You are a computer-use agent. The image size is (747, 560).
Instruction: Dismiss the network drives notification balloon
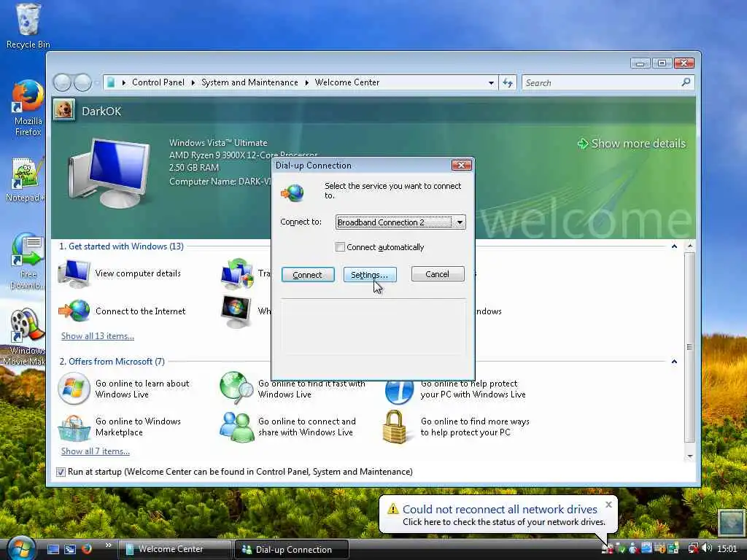(608, 505)
